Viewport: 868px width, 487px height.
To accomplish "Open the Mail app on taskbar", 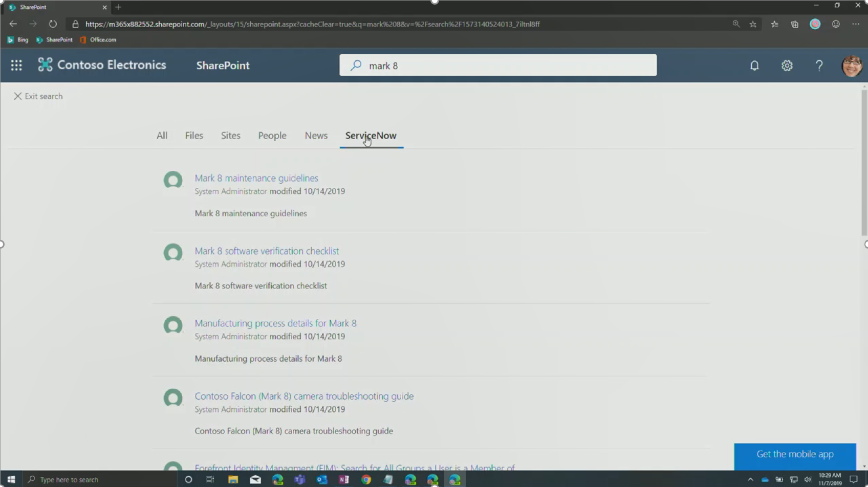I will click(x=255, y=479).
